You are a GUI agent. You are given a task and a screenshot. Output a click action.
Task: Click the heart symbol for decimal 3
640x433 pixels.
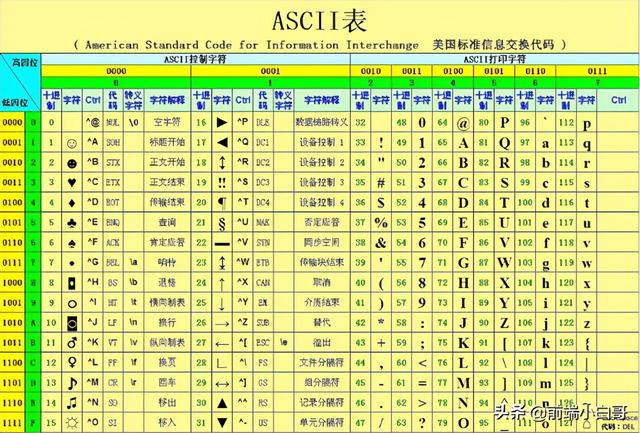point(72,182)
